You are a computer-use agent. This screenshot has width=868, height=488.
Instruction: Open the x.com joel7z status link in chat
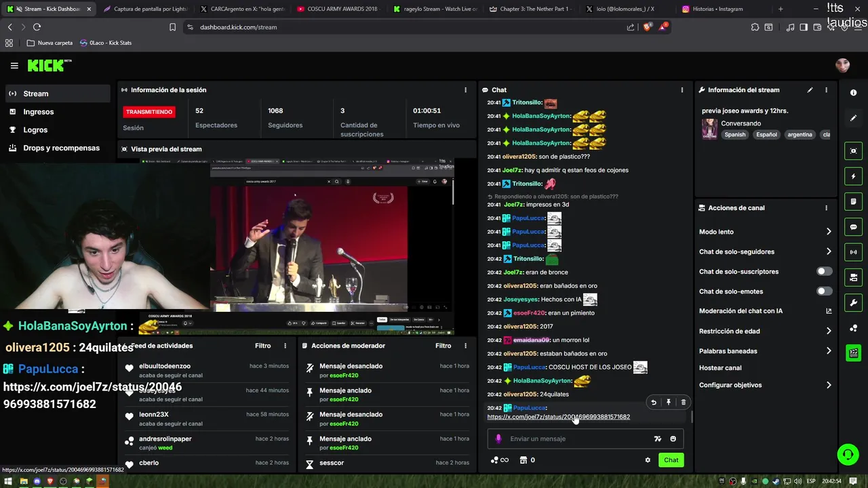[558, 417]
